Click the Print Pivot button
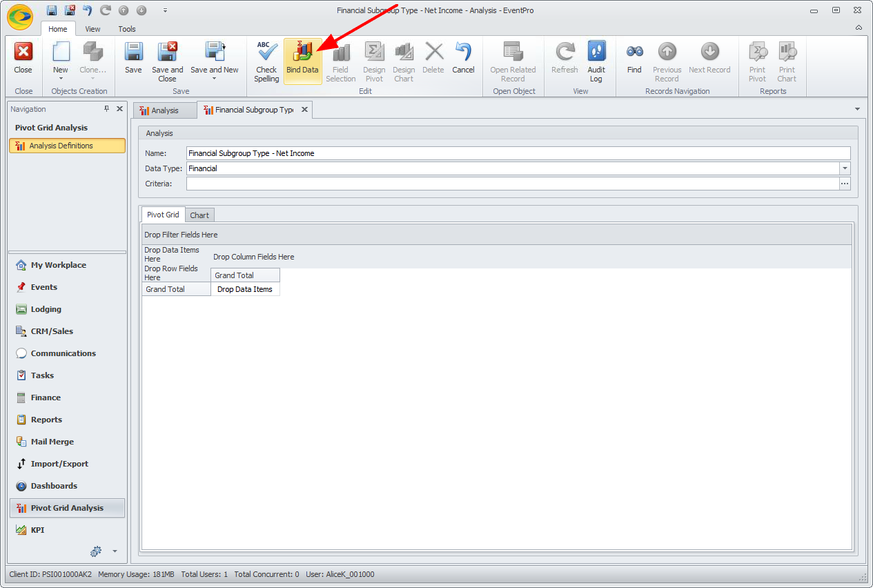Image resolution: width=873 pixels, height=588 pixels. [757, 61]
